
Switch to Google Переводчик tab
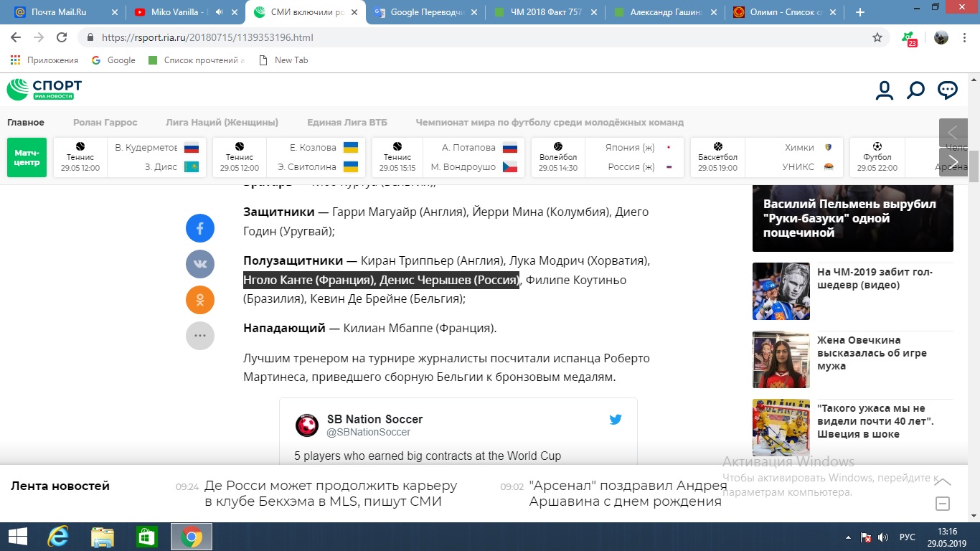[425, 12]
